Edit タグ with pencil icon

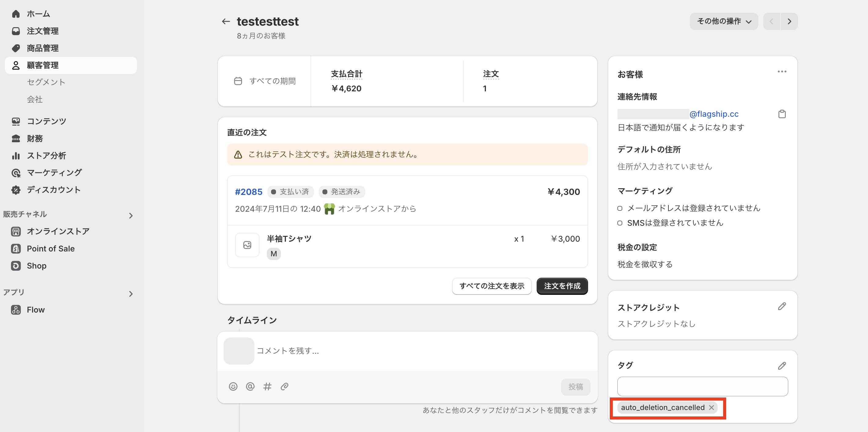(782, 366)
